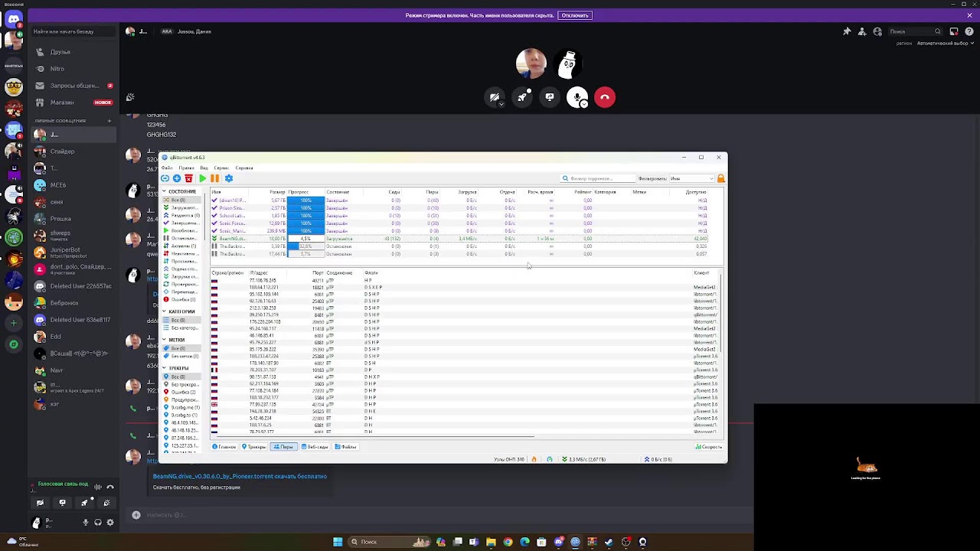Click Discord find or start conversation field
This screenshot has width=980, height=551.
tap(73, 31)
